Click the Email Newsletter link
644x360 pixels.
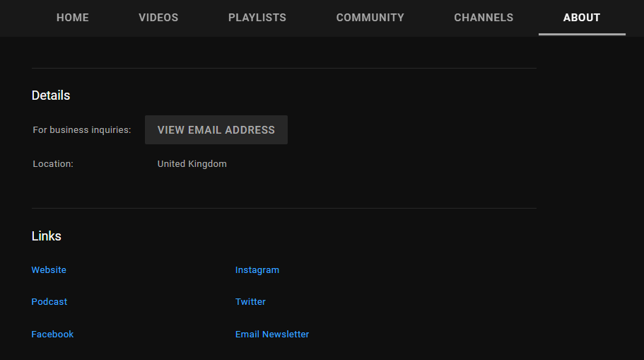[272, 334]
